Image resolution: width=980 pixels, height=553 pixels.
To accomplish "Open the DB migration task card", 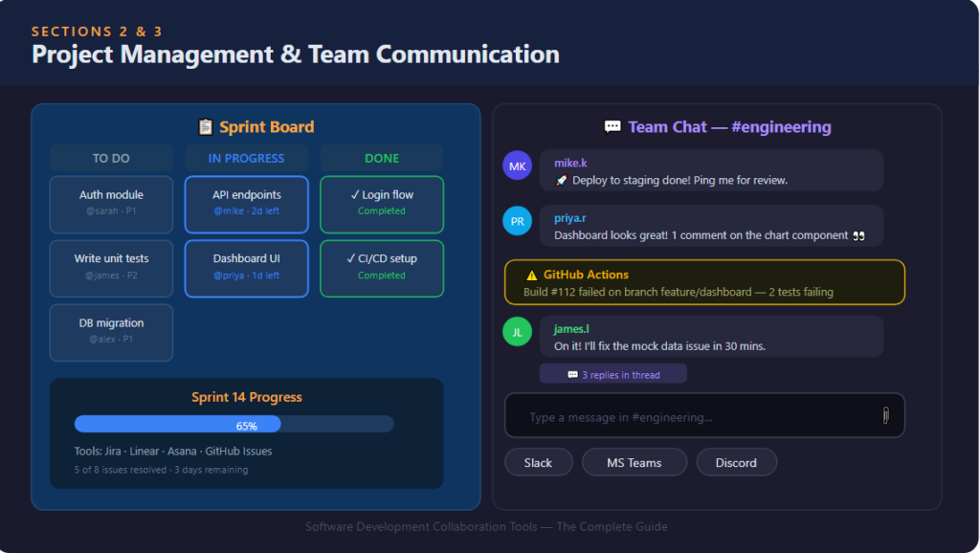I will 111,332.
